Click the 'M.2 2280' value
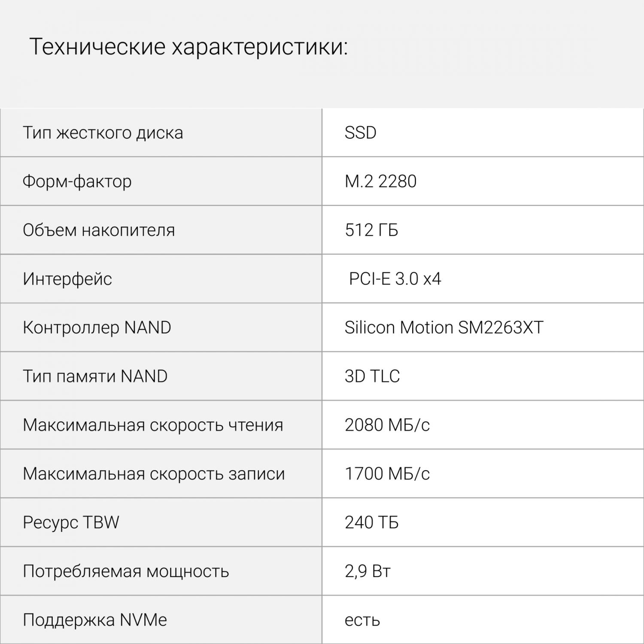 [x=380, y=182]
